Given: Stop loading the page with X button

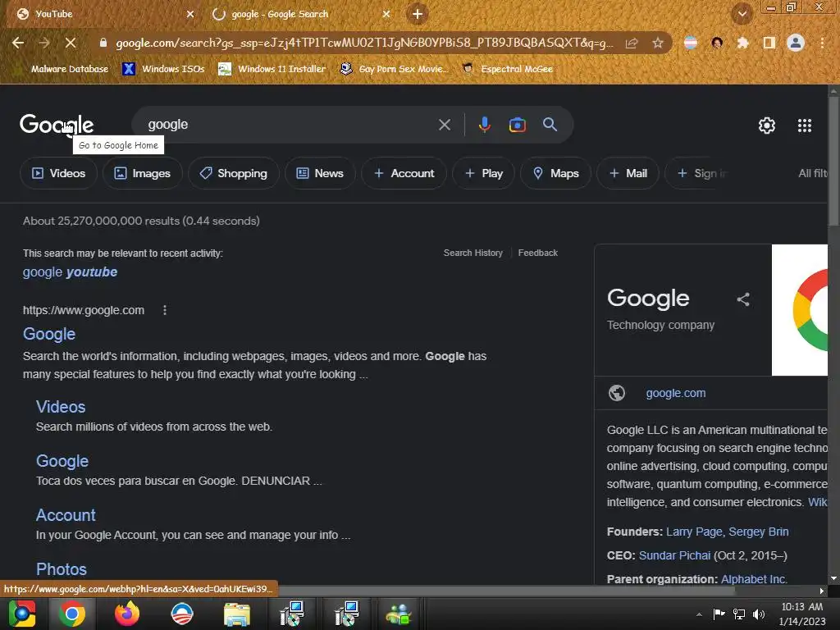Looking at the screenshot, I should tap(71, 43).
